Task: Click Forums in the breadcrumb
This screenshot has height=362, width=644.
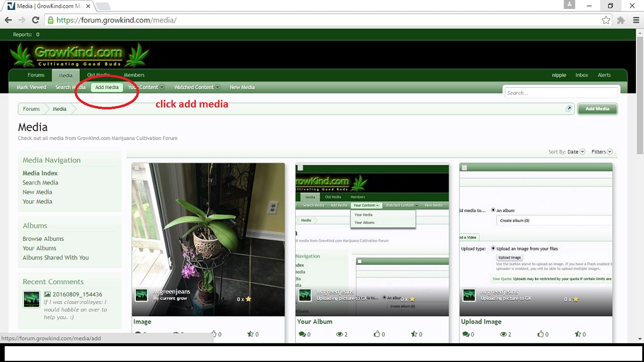Action: pyautogui.click(x=32, y=109)
